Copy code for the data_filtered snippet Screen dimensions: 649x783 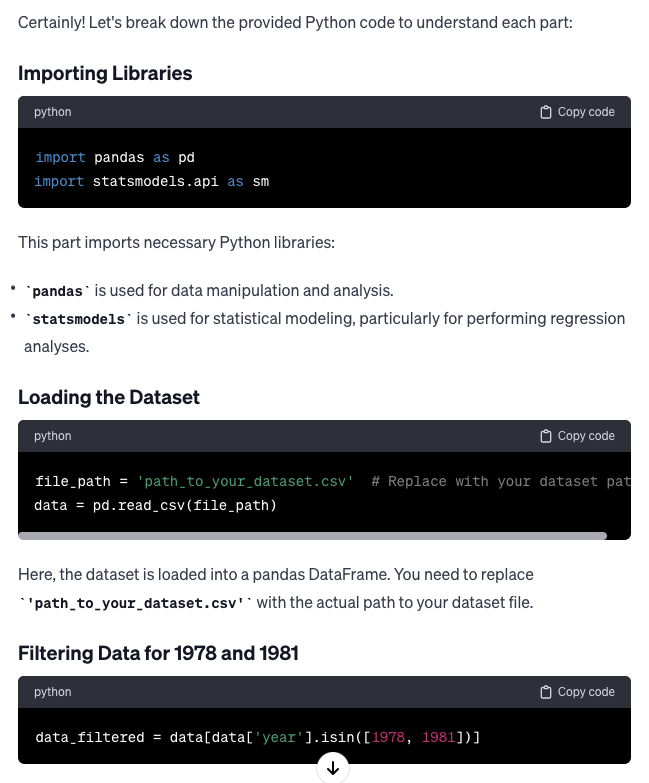[x=578, y=692]
